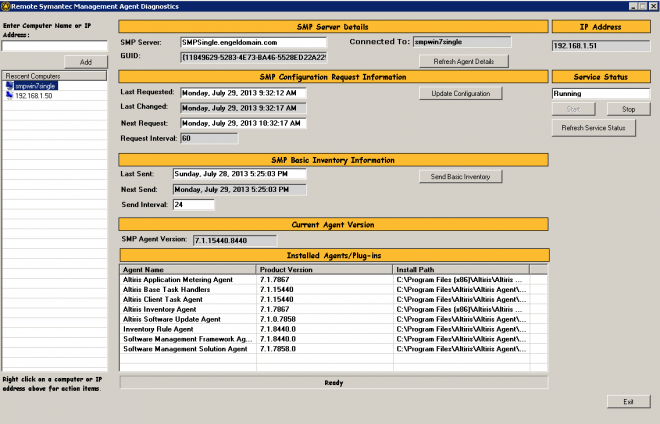Screen dimensions: 660x424
Task: Minimize the diagnostics window
Action: click(x=633, y=6)
